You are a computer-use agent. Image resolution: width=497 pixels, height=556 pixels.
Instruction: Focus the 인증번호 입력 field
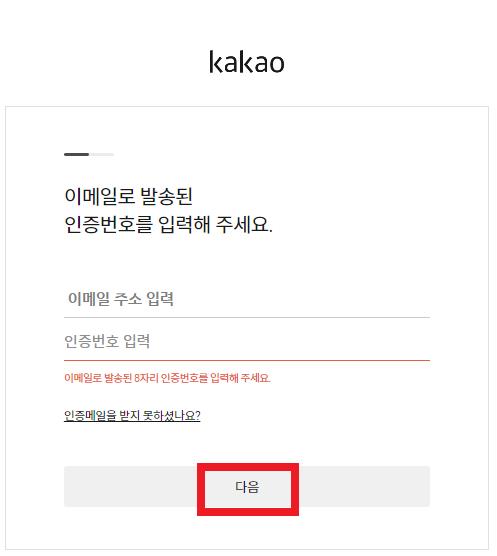point(247,341)
